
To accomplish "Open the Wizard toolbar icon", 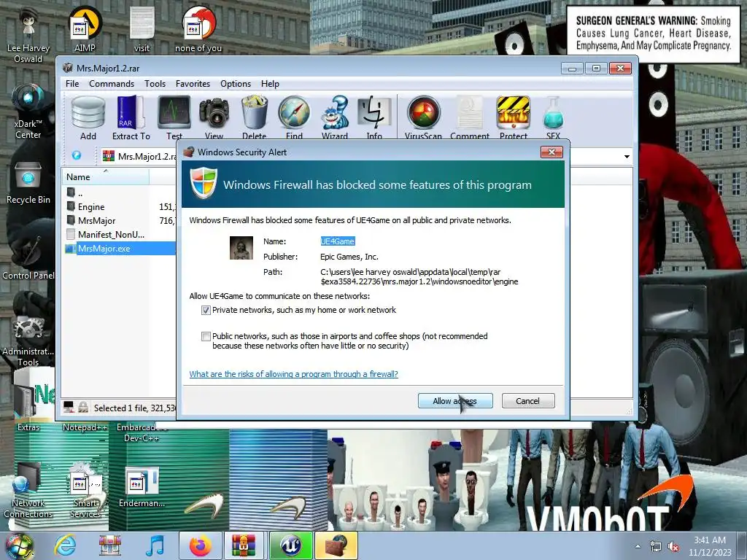I will coord(334,118).
